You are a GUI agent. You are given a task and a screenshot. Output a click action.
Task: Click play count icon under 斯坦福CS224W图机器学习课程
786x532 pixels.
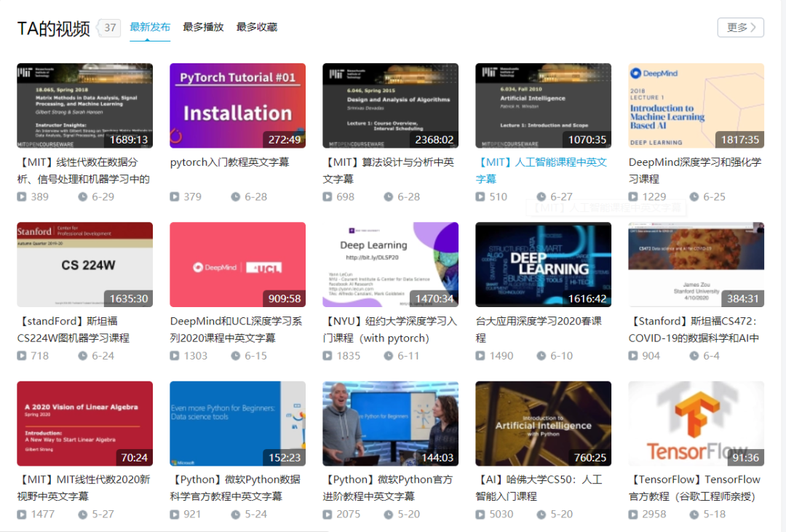pyautogui.click(x=22, y=355)
